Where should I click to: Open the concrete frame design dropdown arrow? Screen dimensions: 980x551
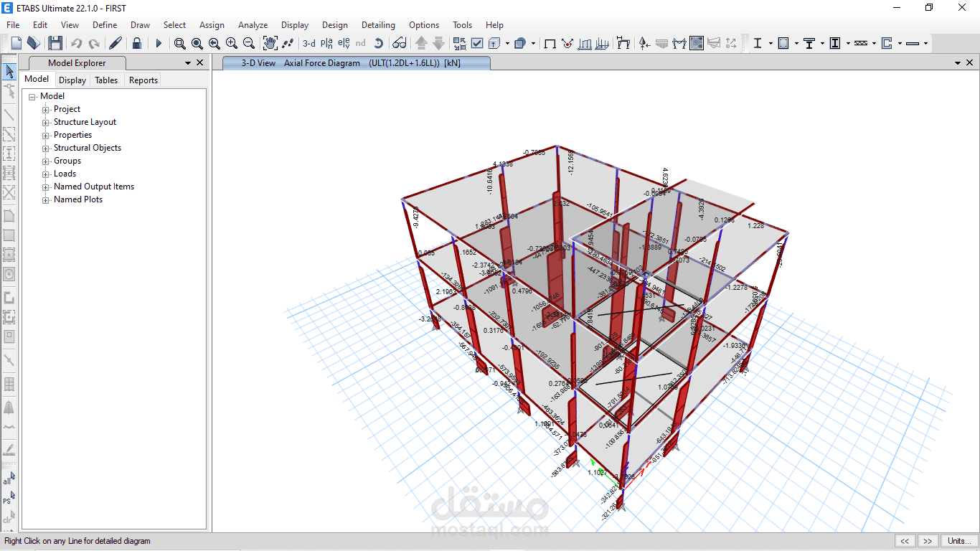coord(796,43)
